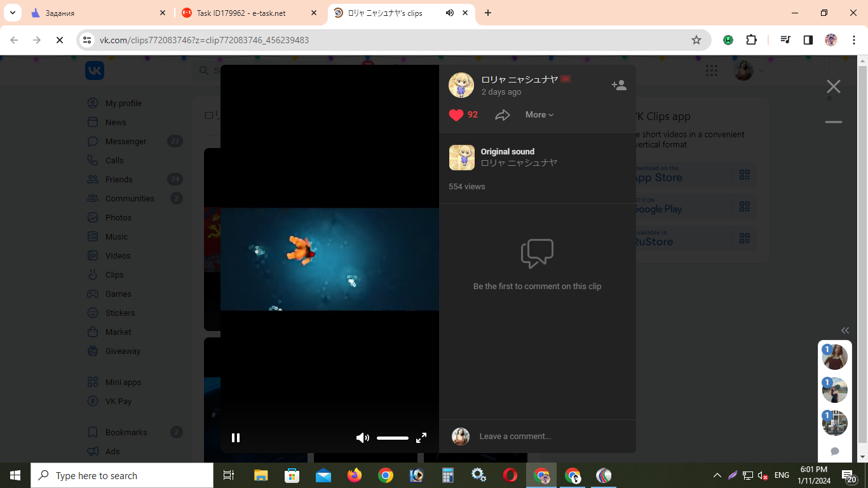This screenshot has height=488, width=868.
Task: Show hidden system tray icons
Action: pyautogui.click(x=717, y=475)
